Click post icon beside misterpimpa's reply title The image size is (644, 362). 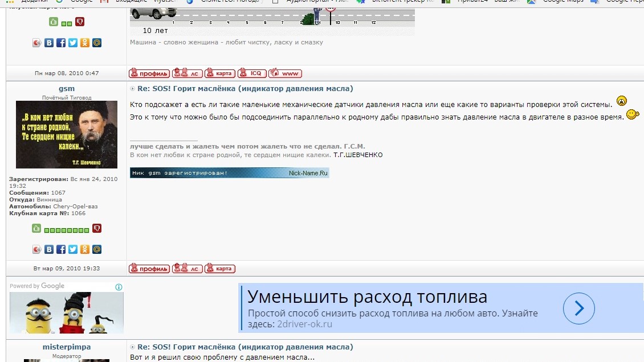click(133, 347)
